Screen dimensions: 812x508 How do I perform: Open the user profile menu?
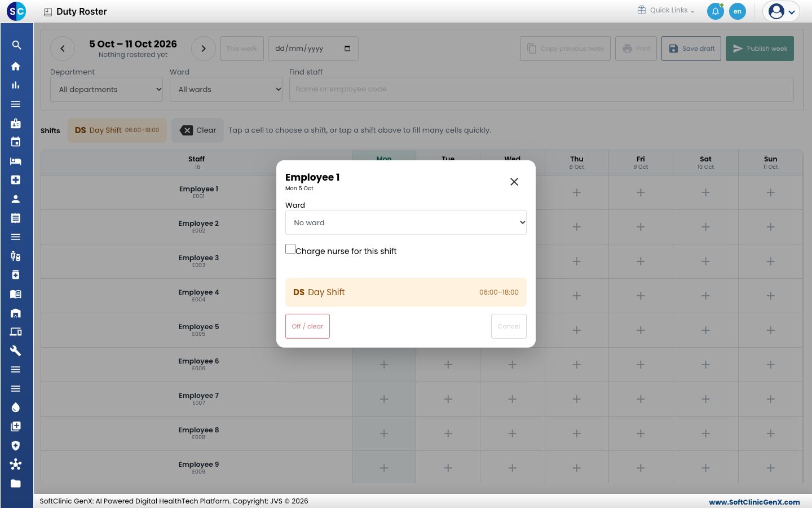(x=782, y=11)
